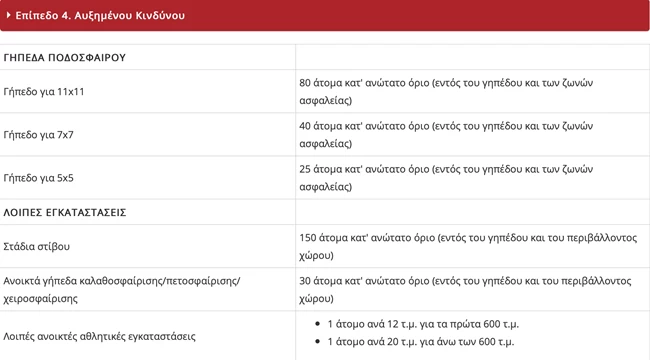Click empty cell beside ΛΟΙΠΕΣ ΕΓΚΑΤΑΣΤΑΣΕΙΣ
This screenshot has height=360, width=650.
point(473,212)
